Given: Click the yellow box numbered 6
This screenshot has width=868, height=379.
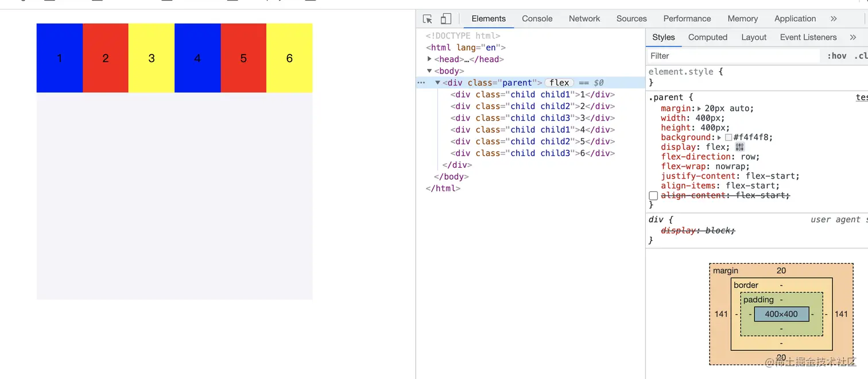Looking at the screenshot, I should pos(289,58).
